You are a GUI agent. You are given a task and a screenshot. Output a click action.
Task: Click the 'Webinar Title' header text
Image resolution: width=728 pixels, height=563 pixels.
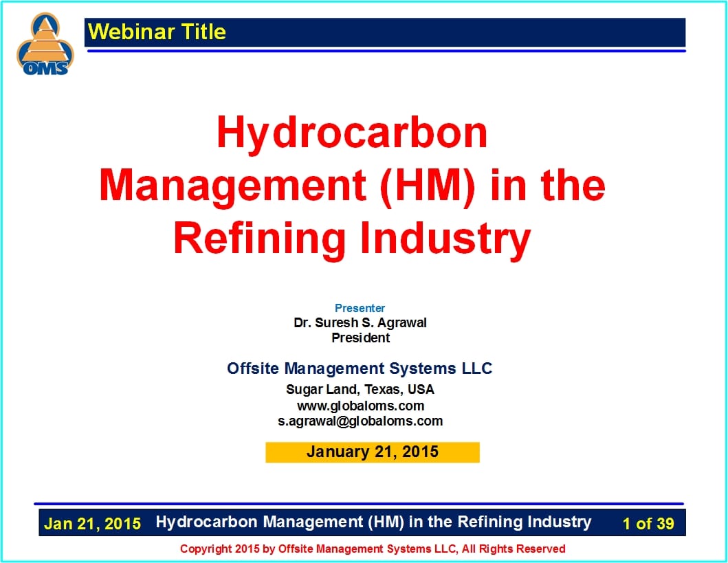coord(157,32)
